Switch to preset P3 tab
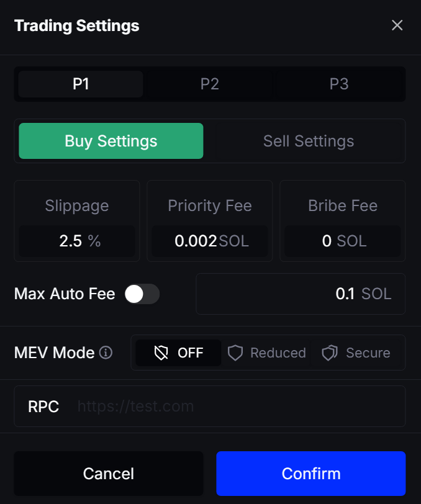Screen dimensions: 421x504 (339, 84)
